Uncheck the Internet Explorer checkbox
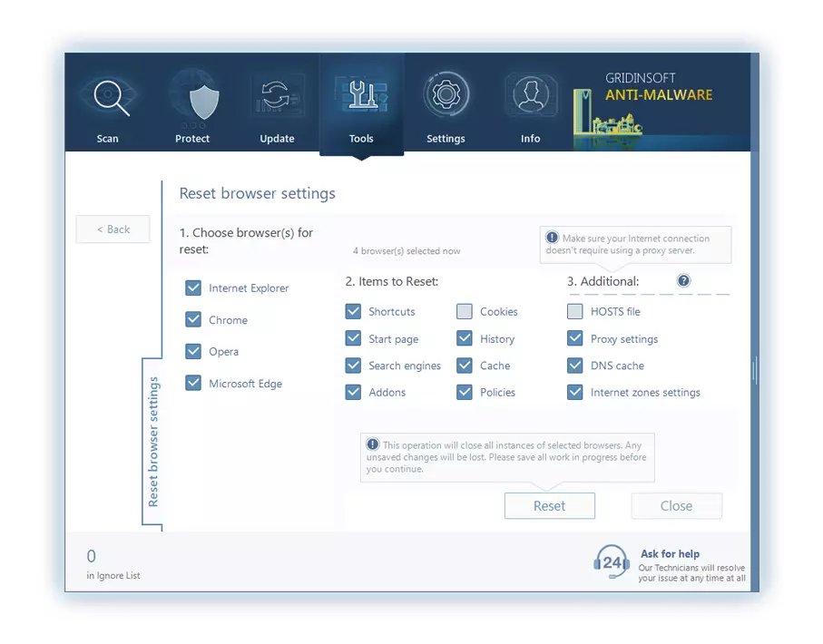The height and width of the screenshot is (644, 823). pos(193,288)
